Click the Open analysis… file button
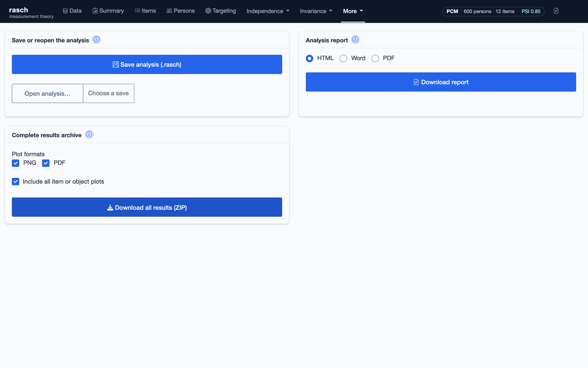Viewport: 588px width, 368px height. [47, 94]
